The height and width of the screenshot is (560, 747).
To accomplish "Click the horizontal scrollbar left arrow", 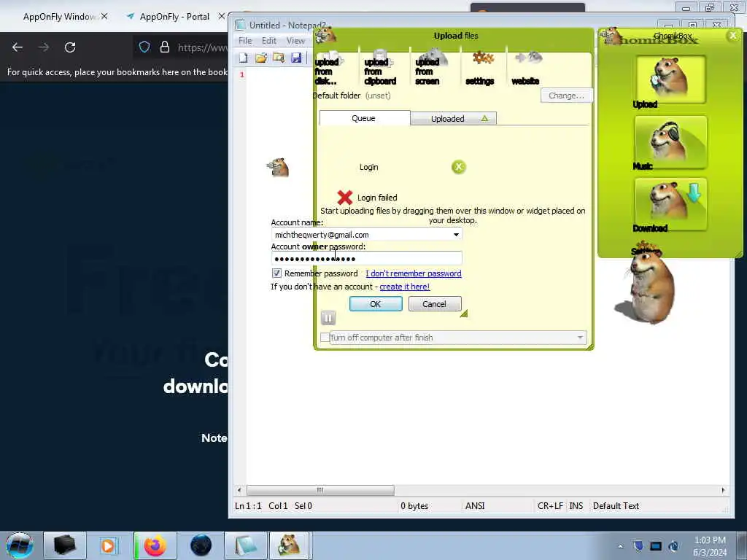I will click(x=239, y=490).
